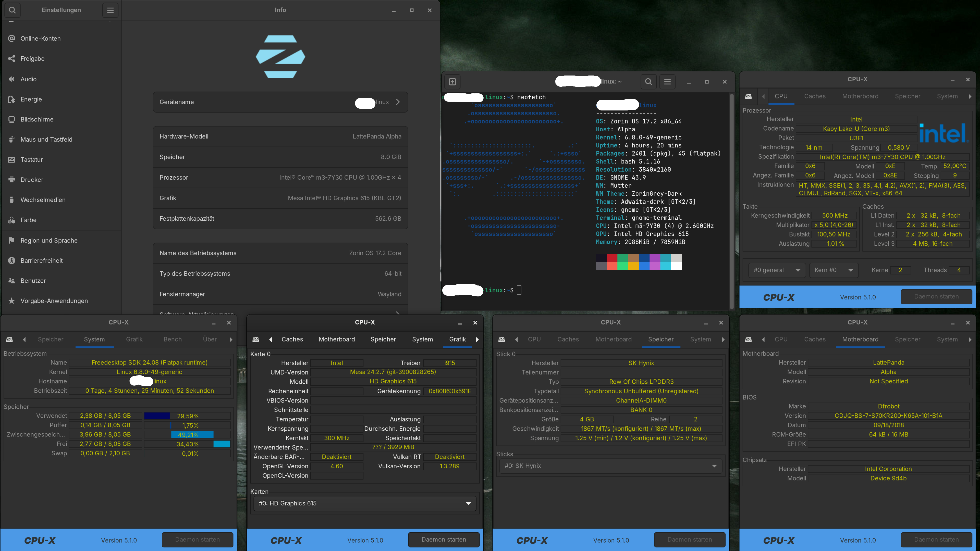
Task: Open Gerätename row to rename device
Action: [280, 102]
